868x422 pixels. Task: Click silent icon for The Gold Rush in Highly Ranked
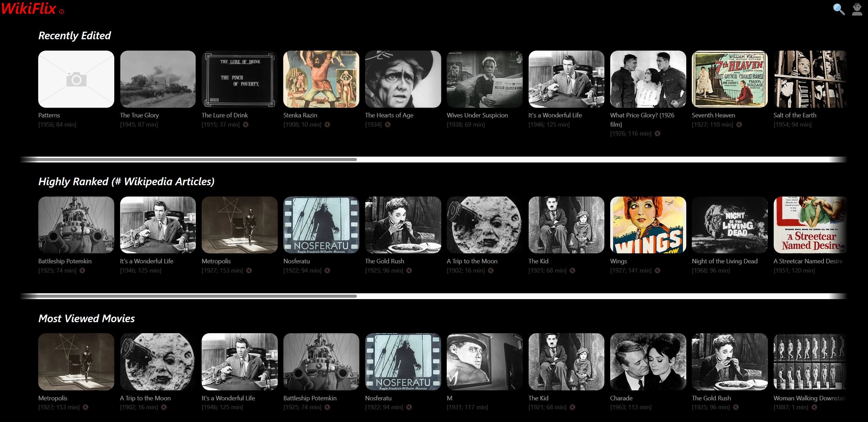(x=409, y=271)
